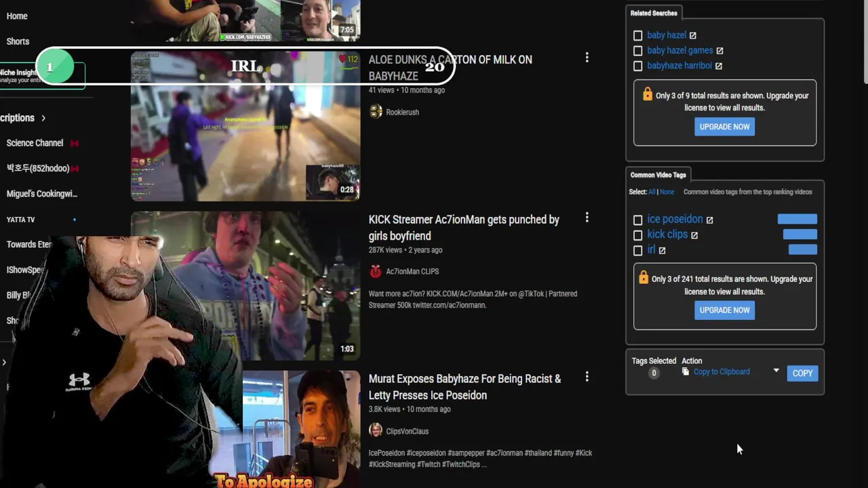Click Ac7ionMan CLIPS channel avatar

pyautogui.click(x=376, y=271)
